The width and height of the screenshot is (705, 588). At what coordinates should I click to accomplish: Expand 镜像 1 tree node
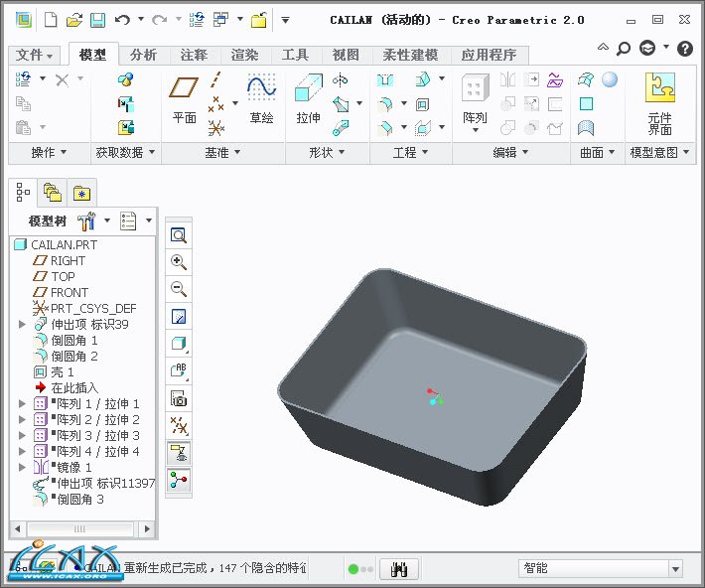coord(22,468)
